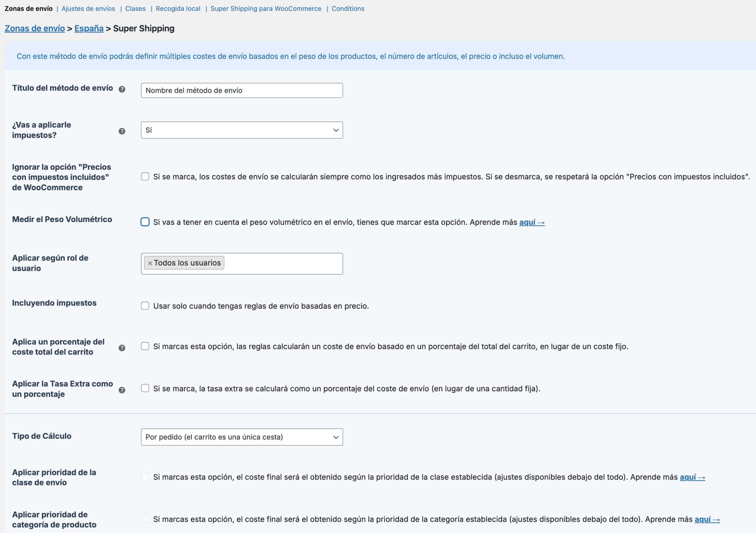756x533 pixels.
Task: Click help icon for Tasa Extra como porcentaje
Action: pyautogui.click(x=122, y=390)
